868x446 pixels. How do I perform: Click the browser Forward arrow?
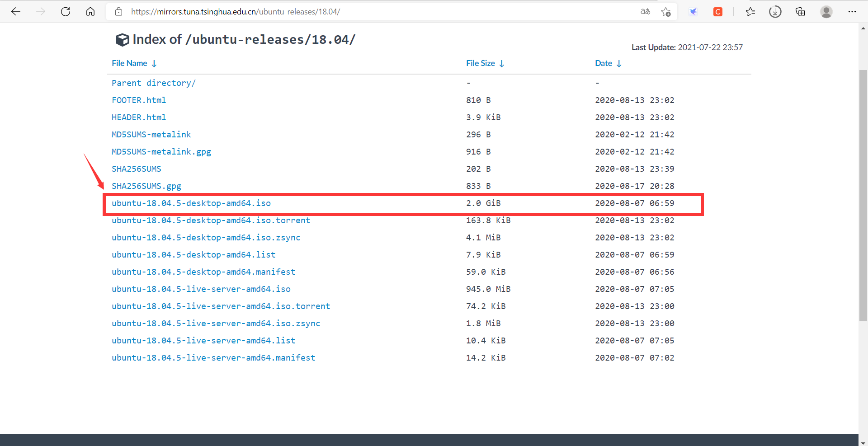[x=41, y=12]
